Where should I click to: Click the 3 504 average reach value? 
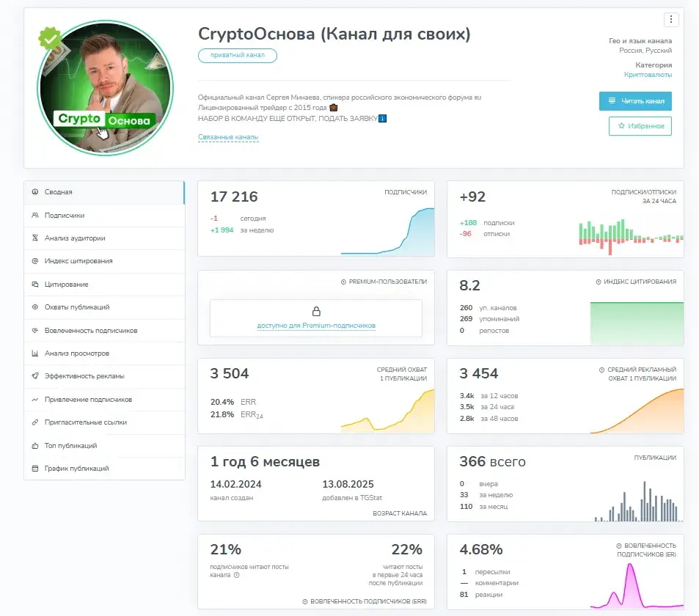point(230,373)
